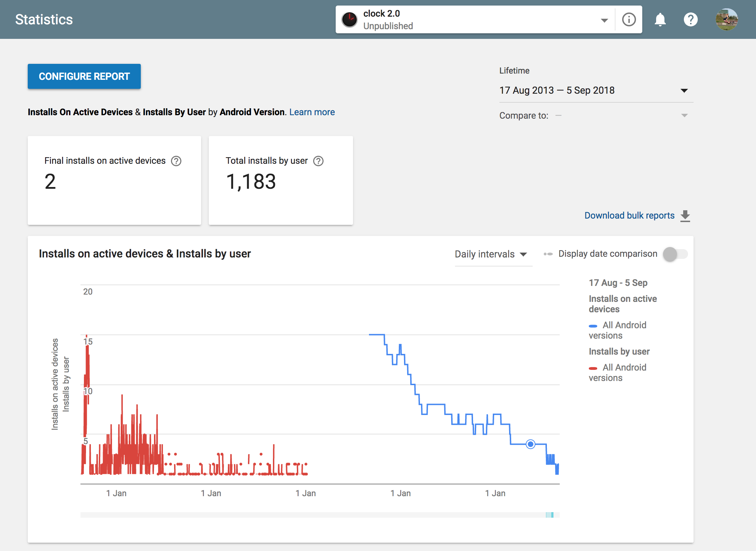
Task: Expand the Compare to dropdown
Action: click(x=684, y=116)
